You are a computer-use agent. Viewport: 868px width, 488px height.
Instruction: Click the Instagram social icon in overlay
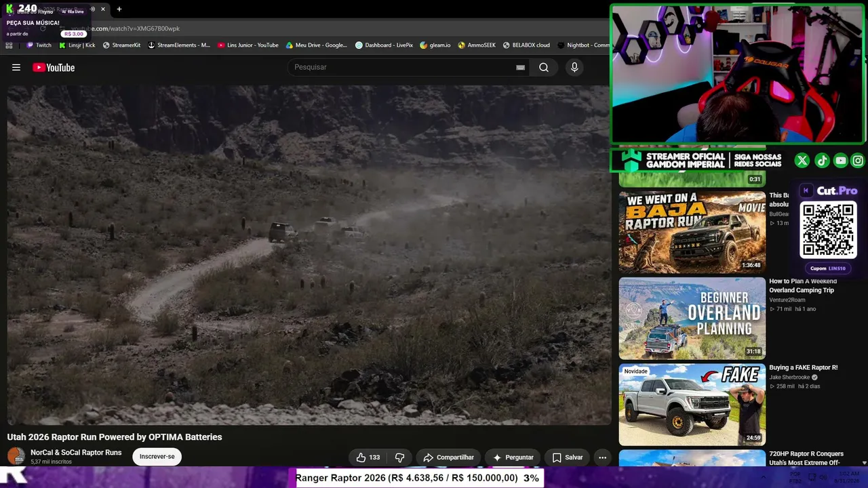click(858, 161)
